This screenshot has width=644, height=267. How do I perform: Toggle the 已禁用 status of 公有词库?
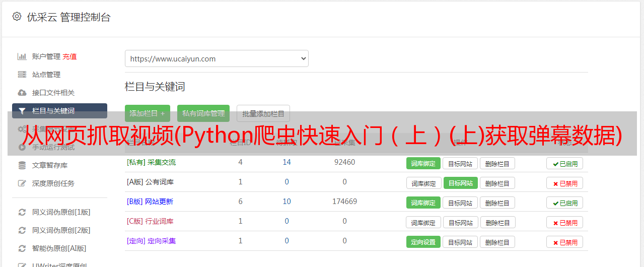(565, 183)
